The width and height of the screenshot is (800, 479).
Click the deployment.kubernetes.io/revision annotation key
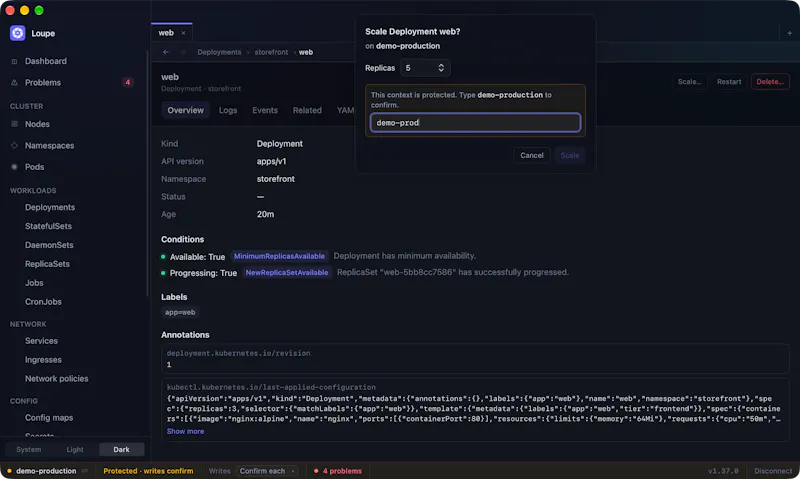point(238,353)
